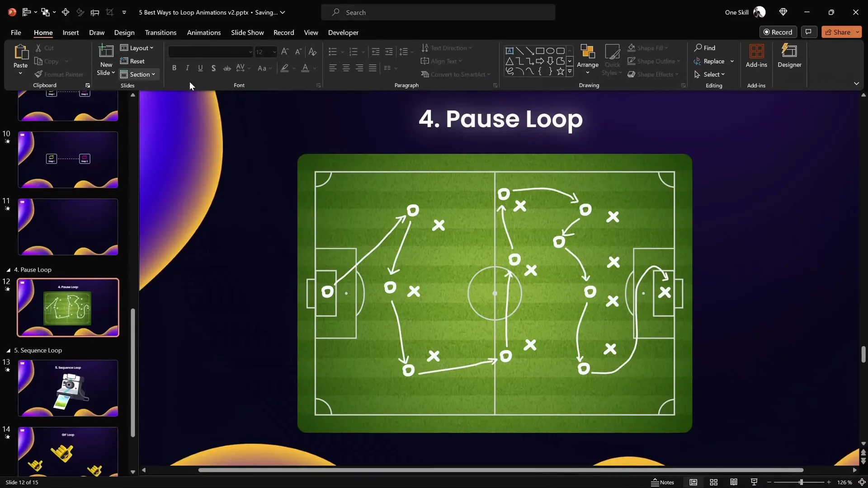Switch to Slide Sorter view
The width and height of the screenshot is (868, 488).
(713, 482)
